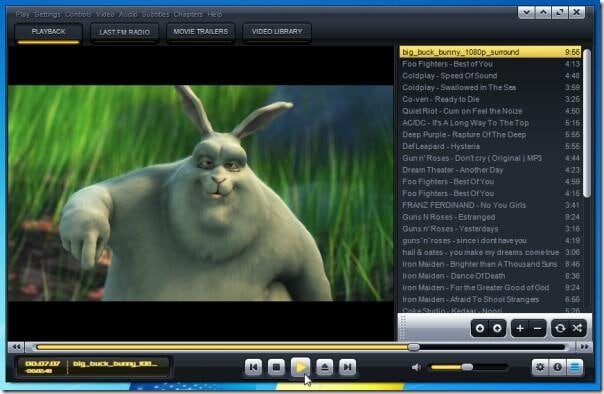Toggle fullscreen with the diagonal arrows button
Screen dimensions: 604x394
click(x=560, y=12)
